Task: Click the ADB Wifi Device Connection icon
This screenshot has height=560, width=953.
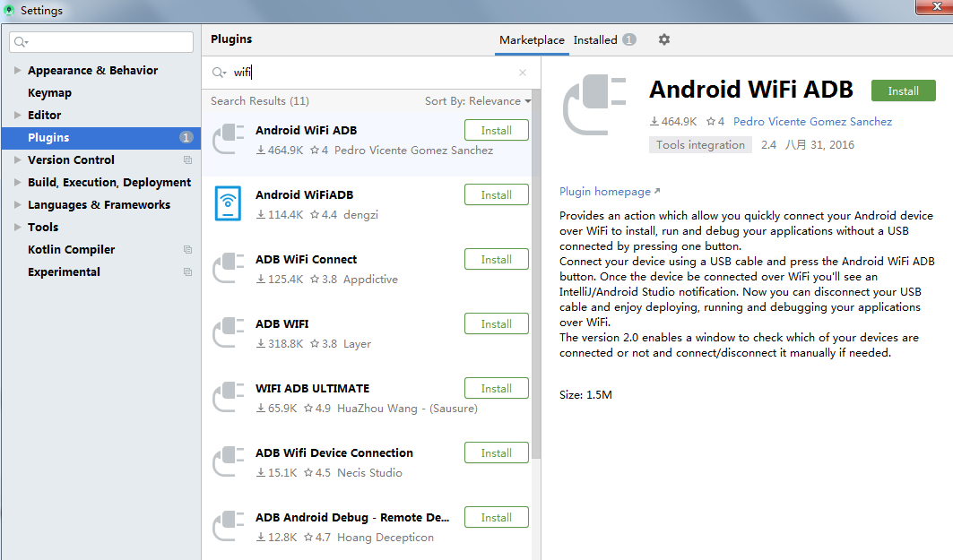Action: (x=229, y=461)
